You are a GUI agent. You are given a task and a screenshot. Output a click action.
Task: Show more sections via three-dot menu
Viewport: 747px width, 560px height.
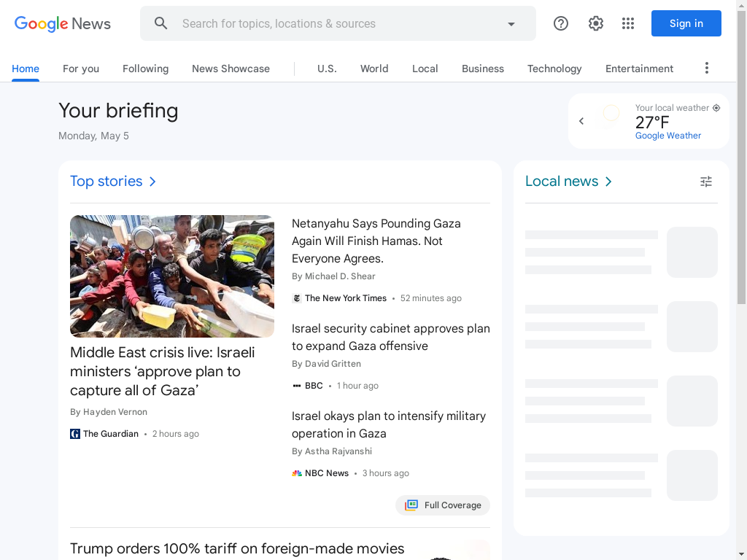pos(706,68)
